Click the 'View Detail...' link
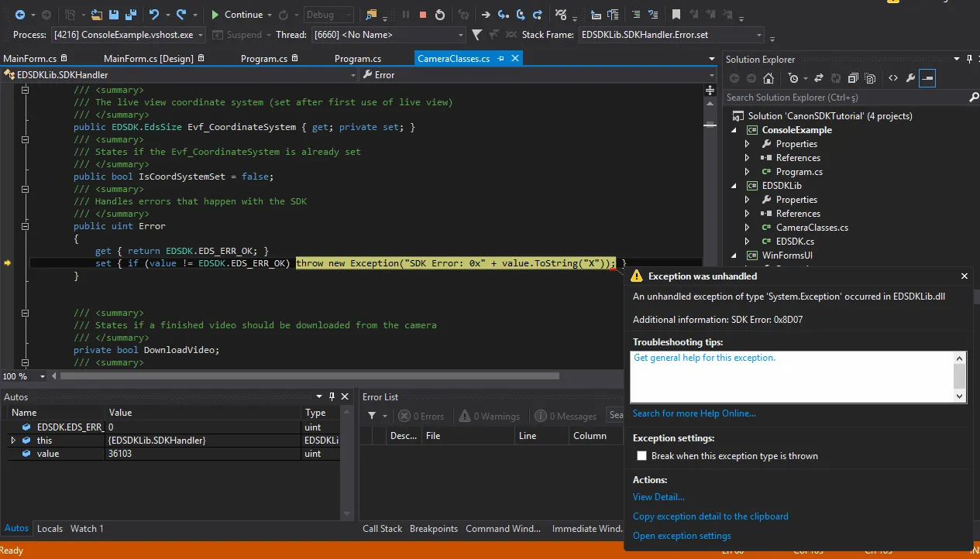The image size is (980, 559). tap(658, 497)
